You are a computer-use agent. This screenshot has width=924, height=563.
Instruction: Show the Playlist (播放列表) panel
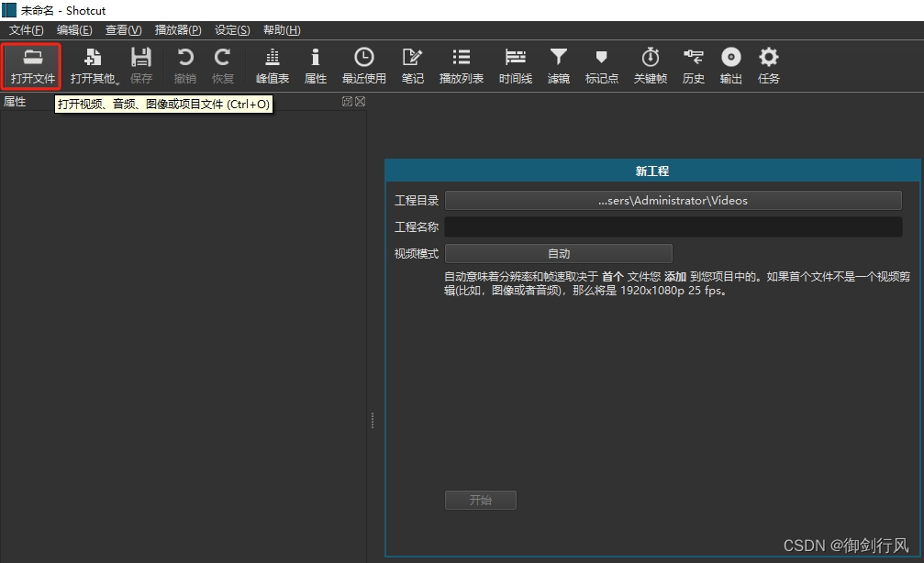pos(461,65)
